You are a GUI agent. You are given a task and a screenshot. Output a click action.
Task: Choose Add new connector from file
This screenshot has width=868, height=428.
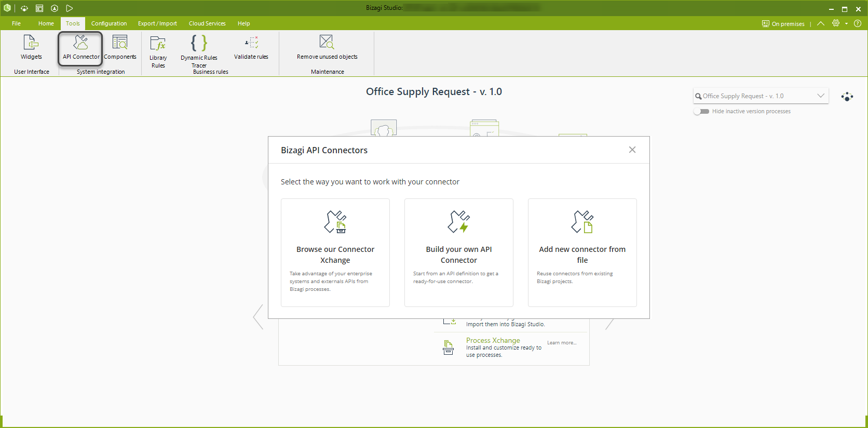[x=582, y=252]
